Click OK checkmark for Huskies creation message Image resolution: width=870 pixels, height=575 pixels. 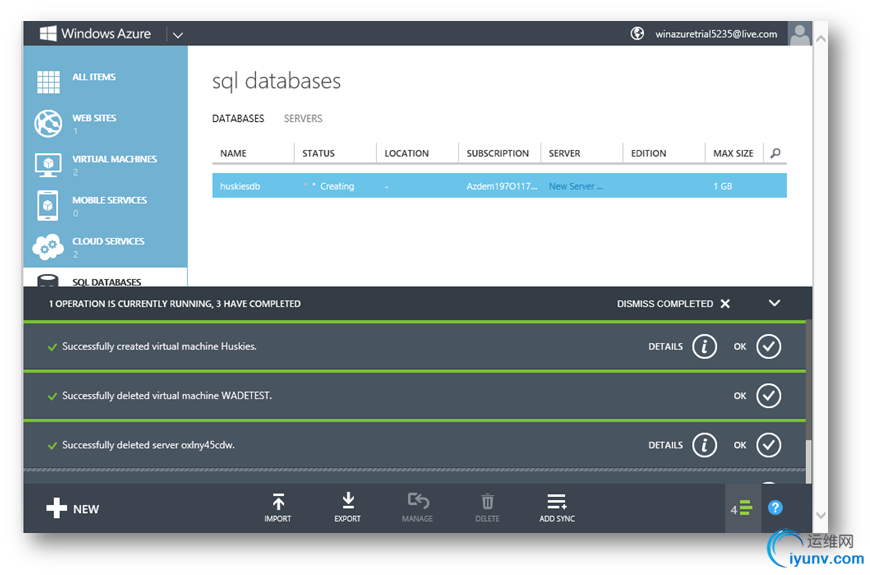(768, 346)
